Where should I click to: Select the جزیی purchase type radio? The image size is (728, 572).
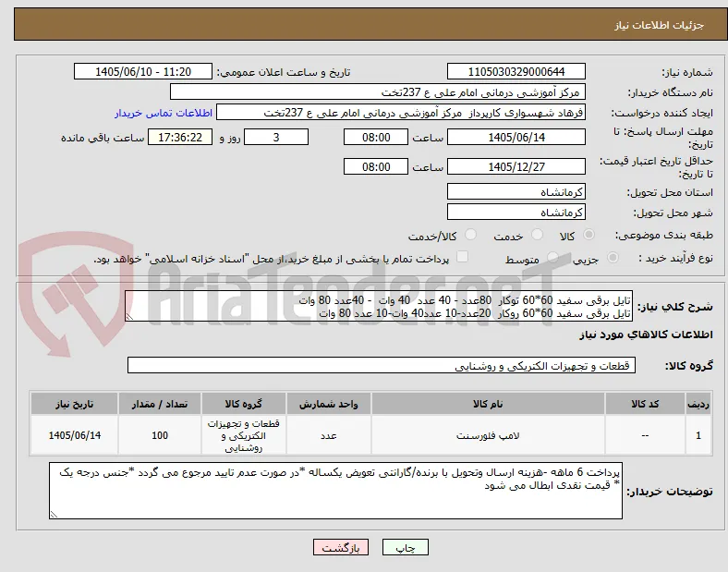613,257
